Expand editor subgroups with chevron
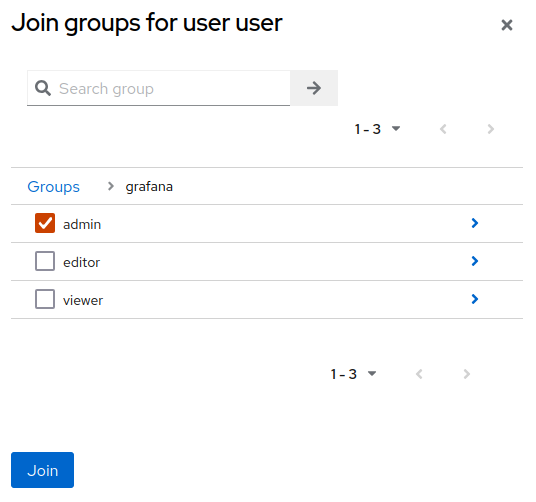The height and width of the screenshot is (502, 536). click(x=474, y=261)
